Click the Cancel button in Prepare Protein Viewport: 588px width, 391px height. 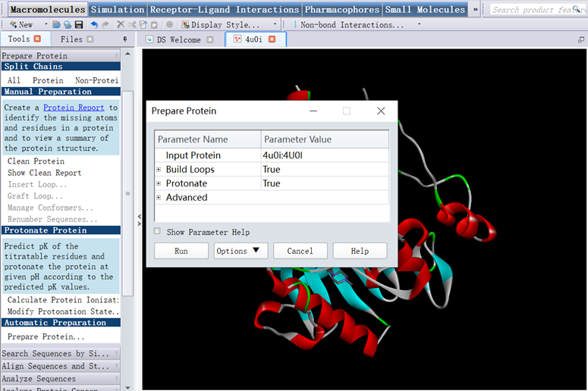click(x=300, y=251)
